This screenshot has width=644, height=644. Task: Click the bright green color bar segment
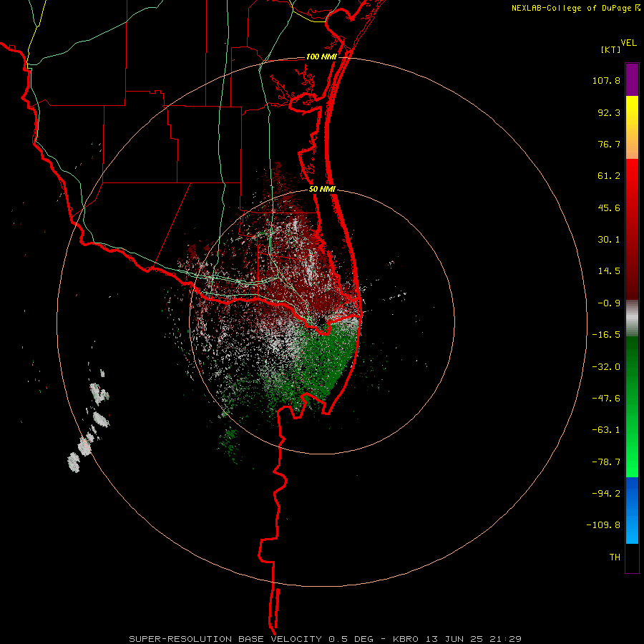[632, 406]
